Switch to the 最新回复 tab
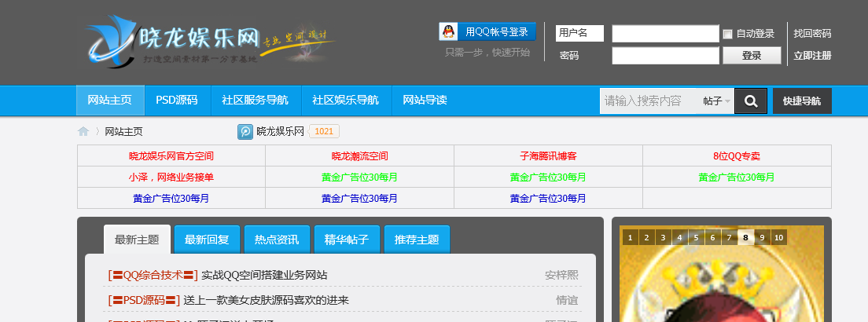Screen dimensions: 868x322 [207, 240]
